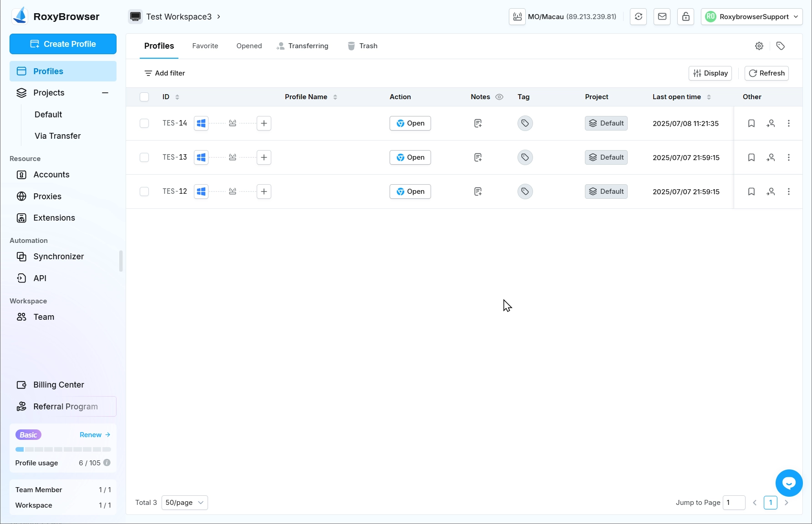Open the mail inbox icon in header

point(662,17)
